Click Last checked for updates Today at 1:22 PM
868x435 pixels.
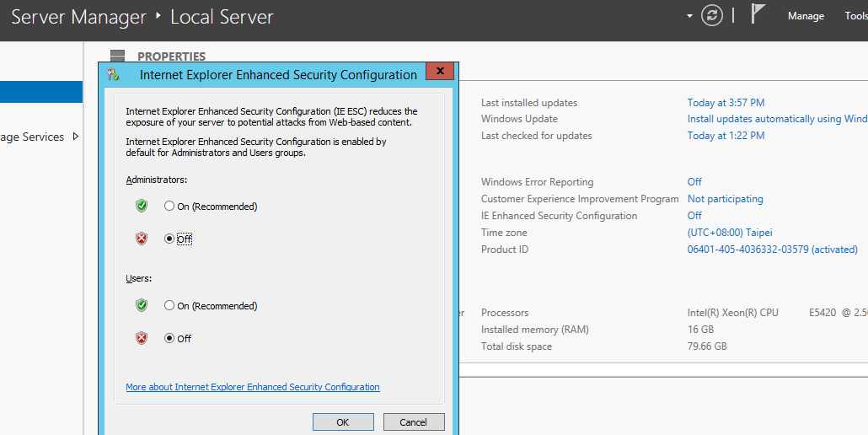[726, 136]
